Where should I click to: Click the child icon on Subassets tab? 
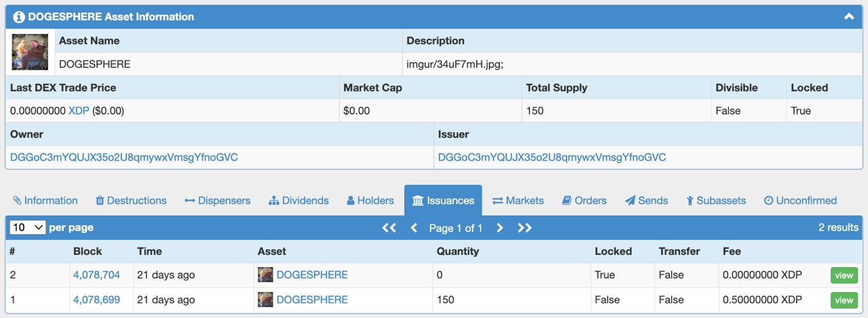690,201
